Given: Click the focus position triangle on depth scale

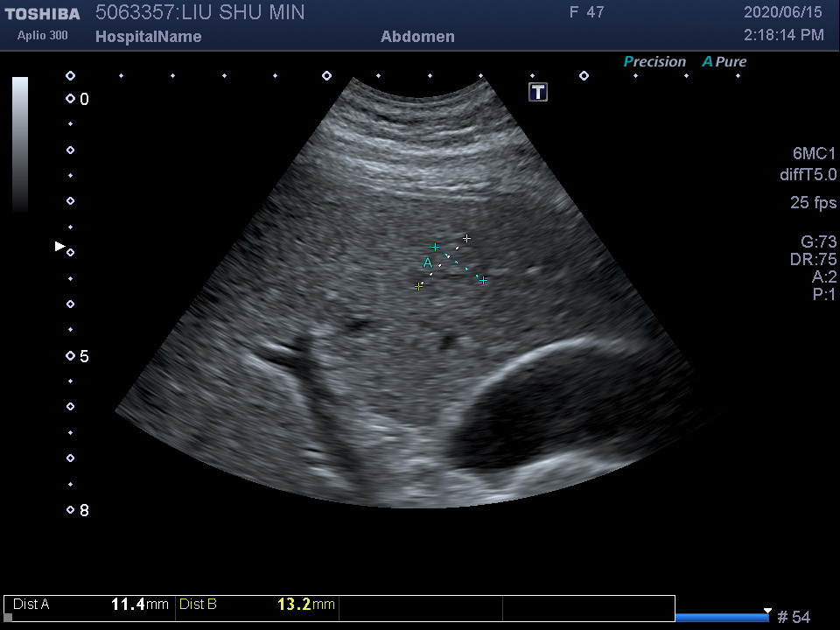Looking at the screenshot, I should click(59, 247).
